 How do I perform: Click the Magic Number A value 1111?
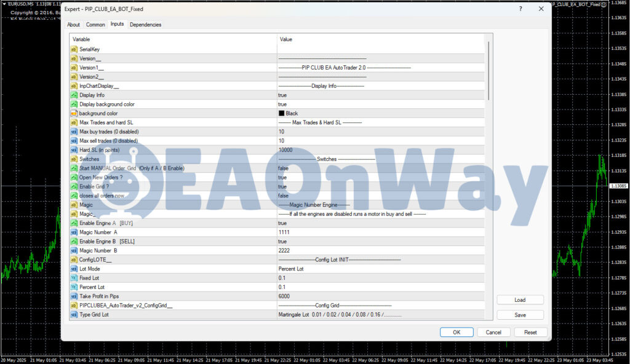click(284, 232)
